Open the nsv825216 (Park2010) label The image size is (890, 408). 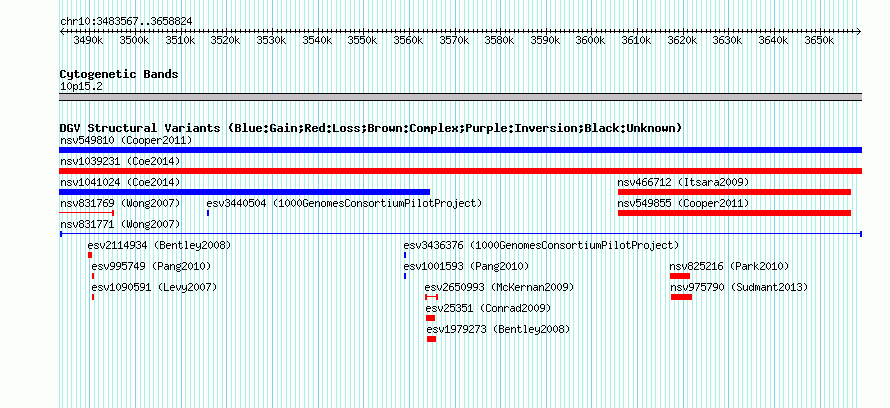tap(729, 266)
